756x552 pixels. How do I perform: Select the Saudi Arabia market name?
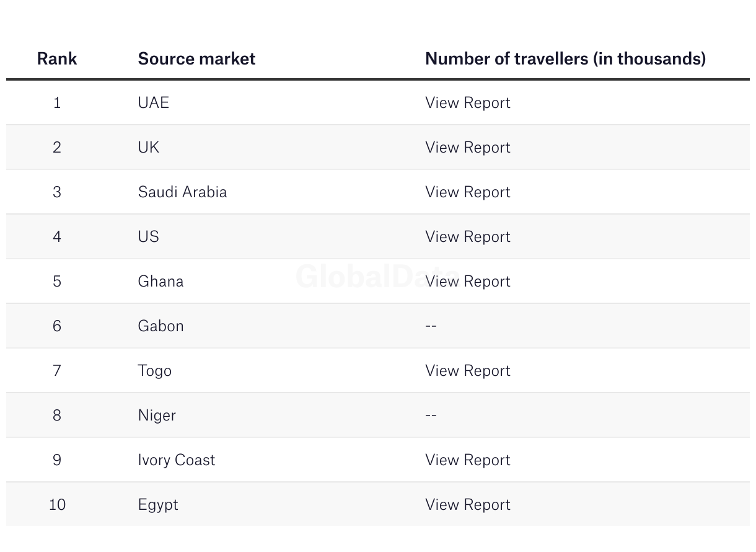click(182, 192)
